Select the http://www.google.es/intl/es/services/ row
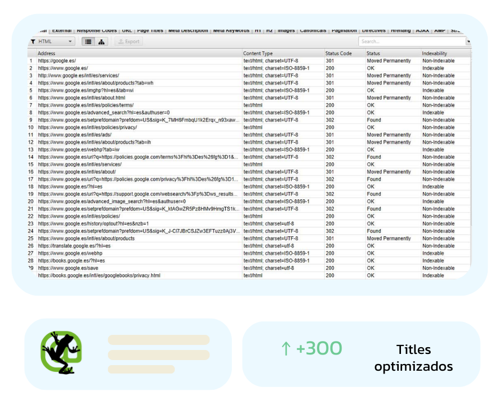504x420 pixels. [78, 76]
